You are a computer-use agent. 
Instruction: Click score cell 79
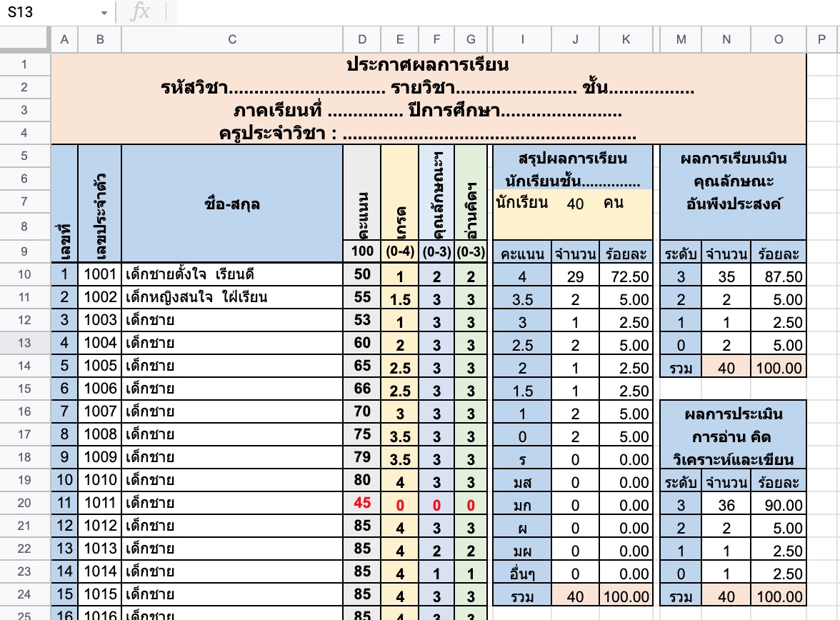[362, 457]
